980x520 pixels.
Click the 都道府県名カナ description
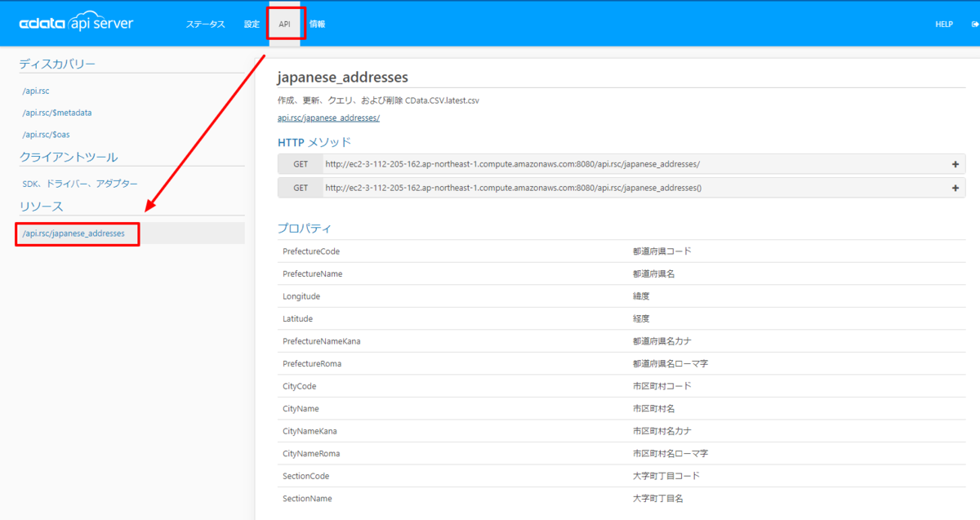(x=661, y=341)
